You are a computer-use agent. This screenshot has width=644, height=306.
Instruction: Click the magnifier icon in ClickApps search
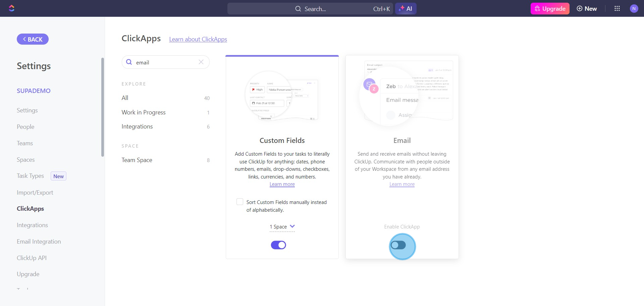(x=129, y=62)
